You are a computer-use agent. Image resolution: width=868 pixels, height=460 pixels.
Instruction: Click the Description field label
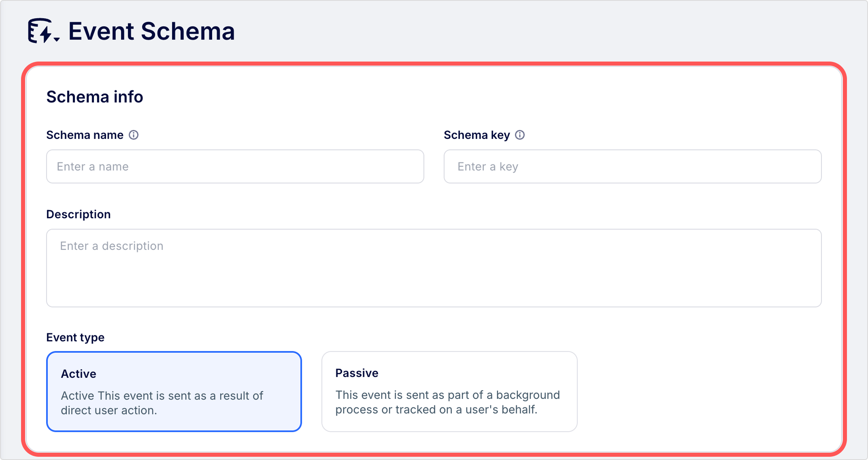tap(78, 214)
